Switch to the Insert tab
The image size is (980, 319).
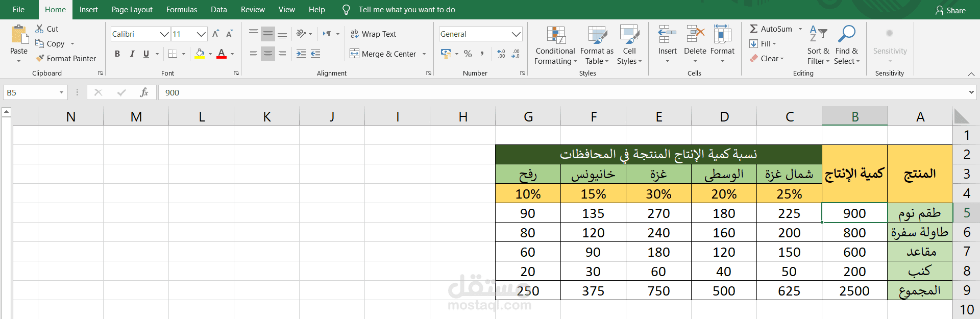(x=89, y=10)
